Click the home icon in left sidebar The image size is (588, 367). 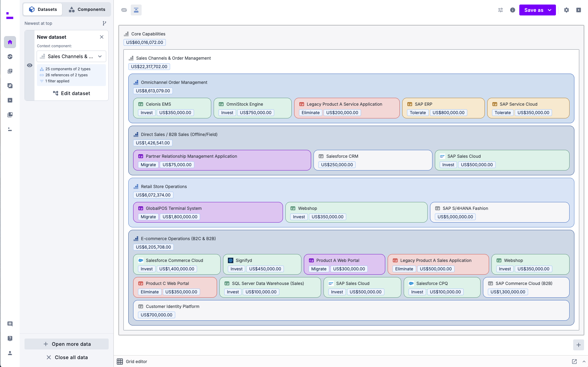10,42
